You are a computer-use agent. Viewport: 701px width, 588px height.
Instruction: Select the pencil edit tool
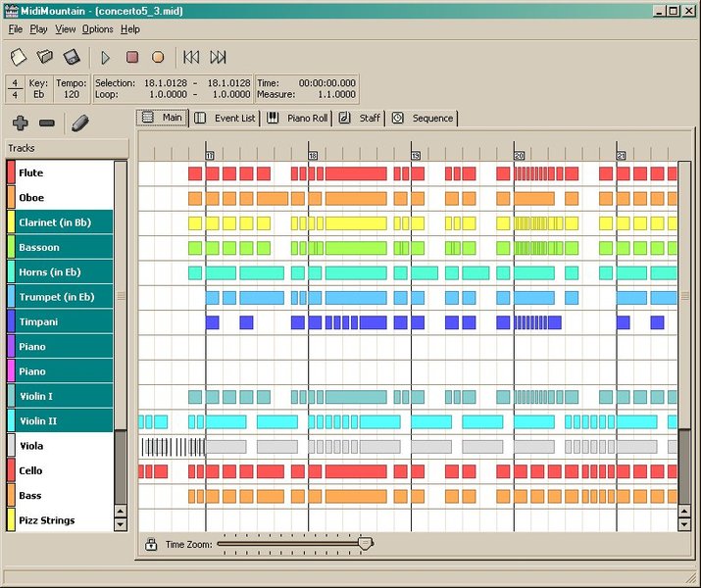(80, 122)
